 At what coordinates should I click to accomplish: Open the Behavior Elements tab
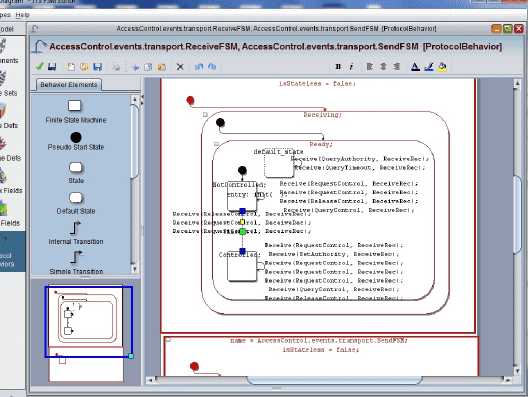pos(68,85)
